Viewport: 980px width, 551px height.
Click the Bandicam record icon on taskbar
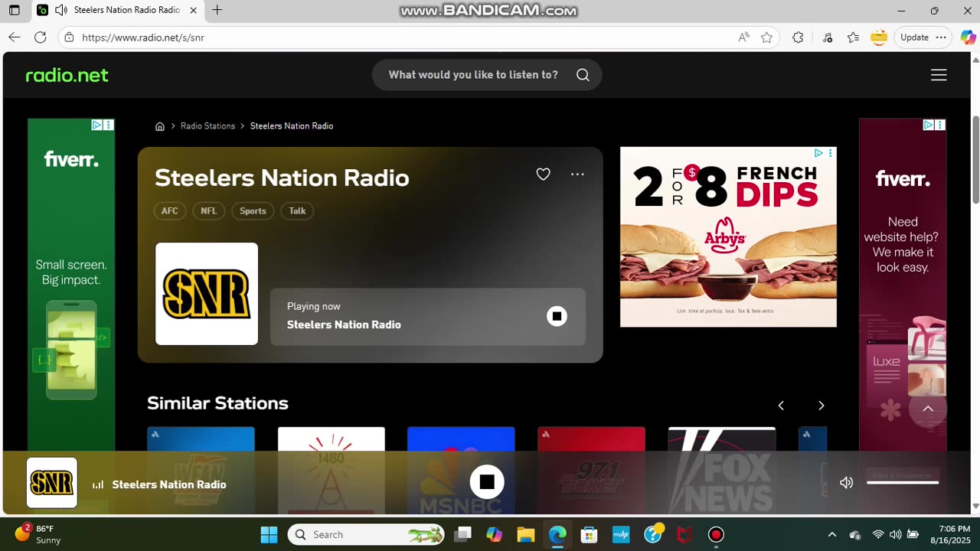[x=716, y=534]
